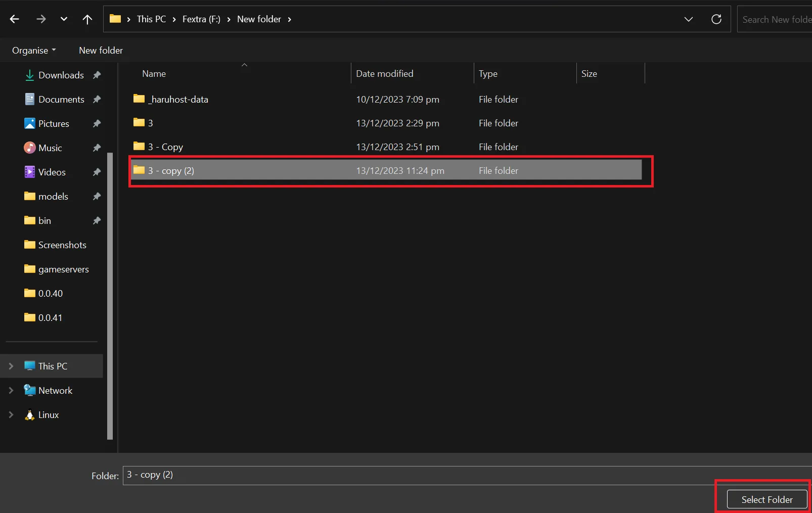The height and width of the screenshot is (513, 812).
Task: Click pin icon beside Downloads
Action: [x=97, y=75]
